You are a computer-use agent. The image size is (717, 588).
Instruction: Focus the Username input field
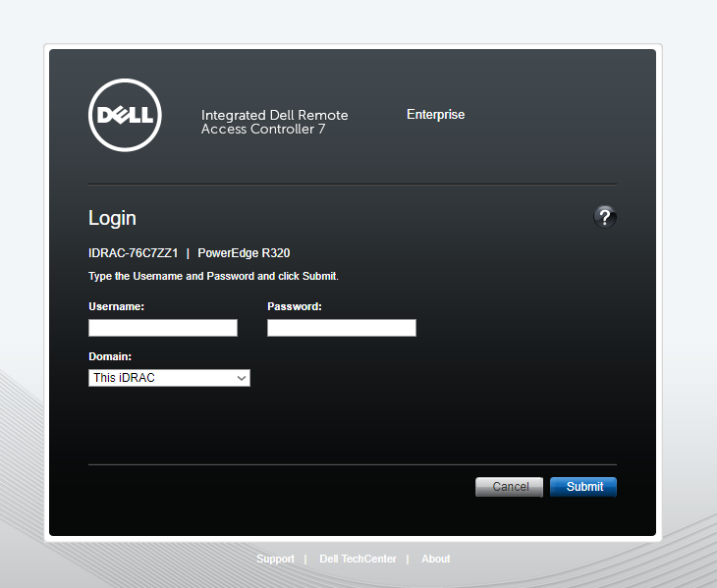point(163,328)
